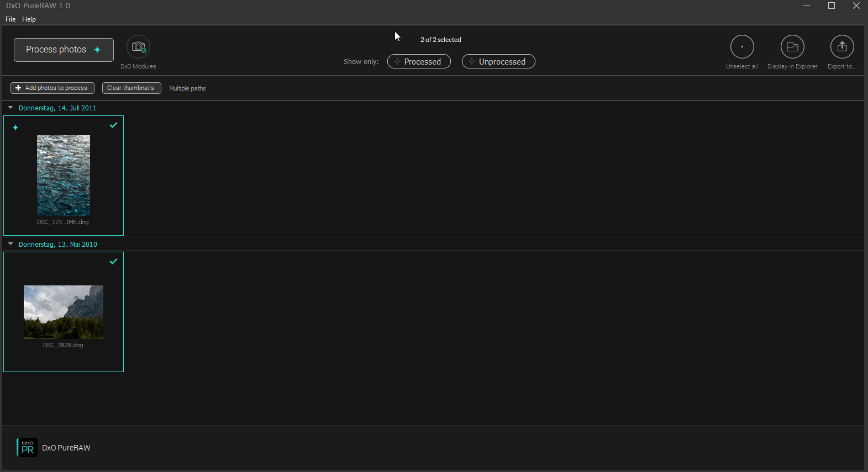Click the Unselect all circle icon

(x=741, y=47)
